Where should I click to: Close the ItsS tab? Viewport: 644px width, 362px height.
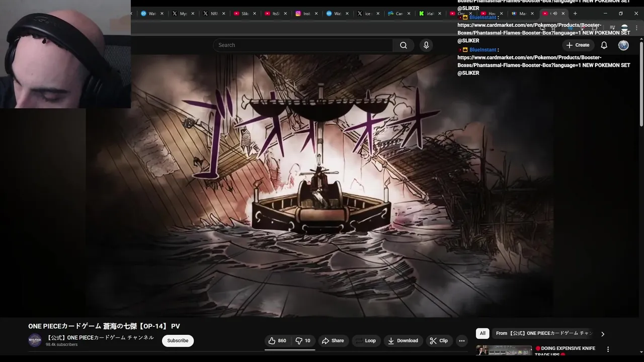pos(285,14)
